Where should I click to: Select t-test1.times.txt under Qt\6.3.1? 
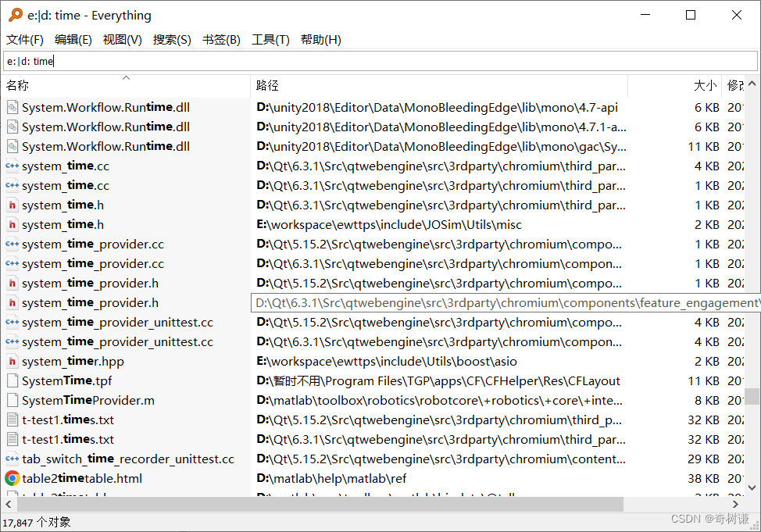tap(68, 439)
